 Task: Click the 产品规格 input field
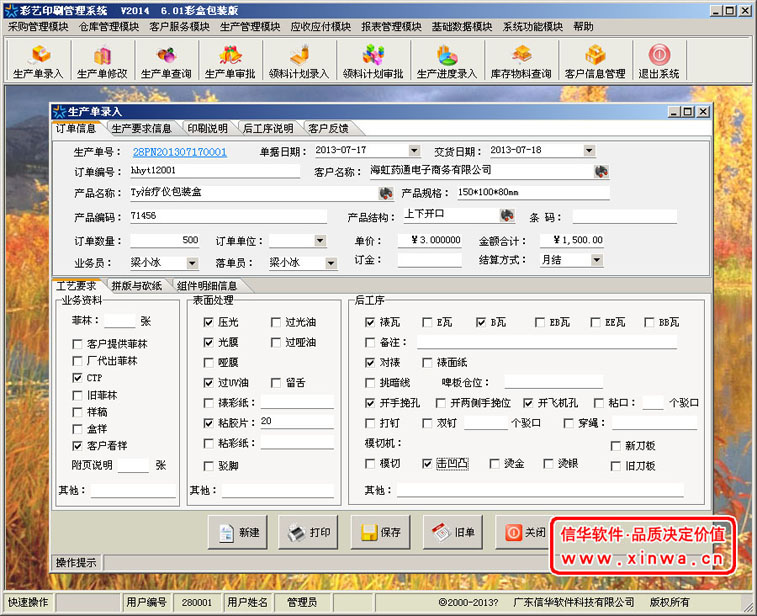[533, 193]
